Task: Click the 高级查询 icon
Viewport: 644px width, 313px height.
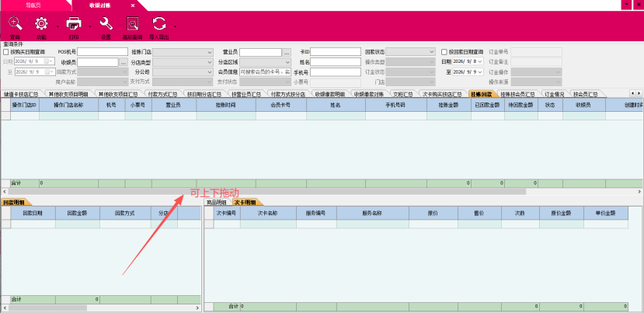Action: 132,23
